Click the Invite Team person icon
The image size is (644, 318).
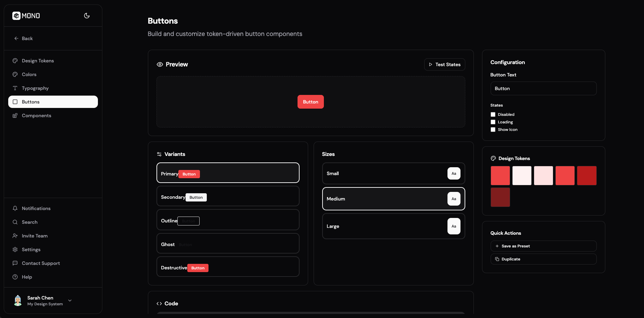tap(15, 236)
